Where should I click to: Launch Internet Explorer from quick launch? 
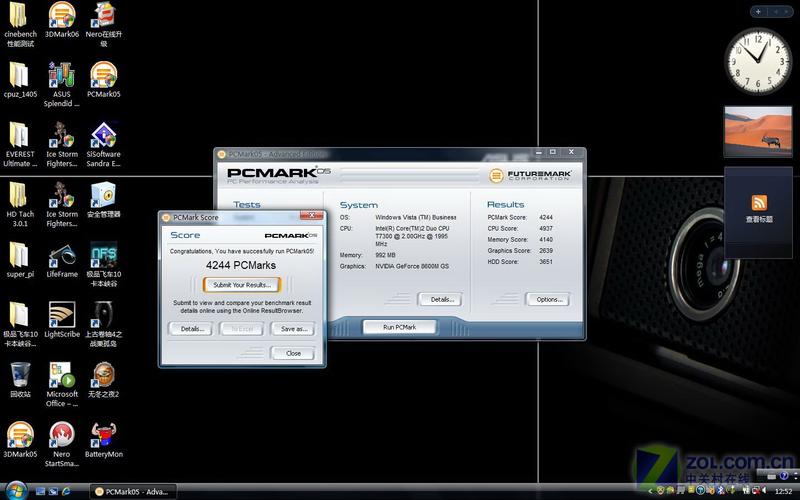(x=66, y=492)
